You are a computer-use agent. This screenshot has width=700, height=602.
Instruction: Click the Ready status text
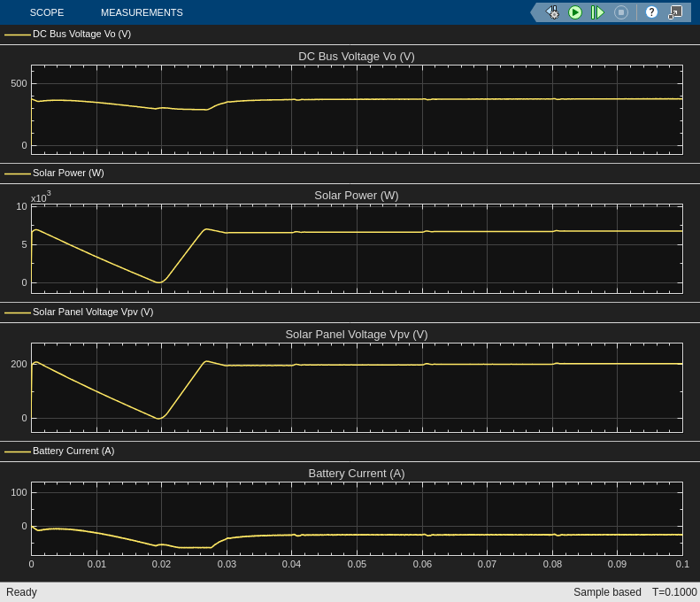tap(21, 592)
